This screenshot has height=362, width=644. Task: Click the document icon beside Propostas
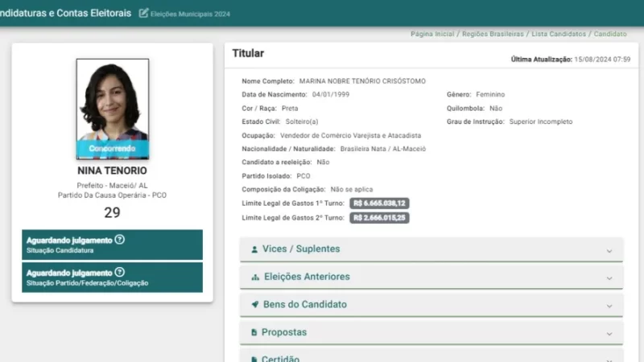tap(254, 332)
